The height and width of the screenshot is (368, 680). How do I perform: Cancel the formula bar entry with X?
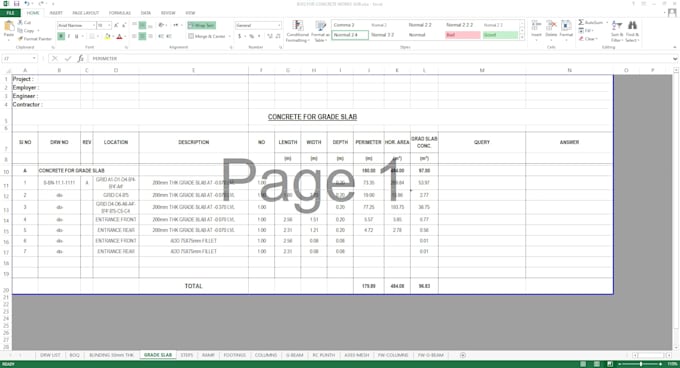(x=55, y=58)
